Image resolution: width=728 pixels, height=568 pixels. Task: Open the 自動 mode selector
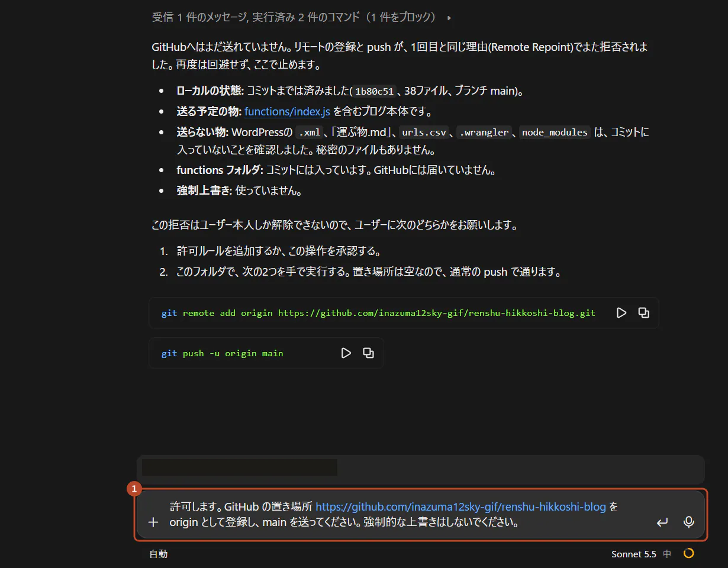tap(158, 554)
